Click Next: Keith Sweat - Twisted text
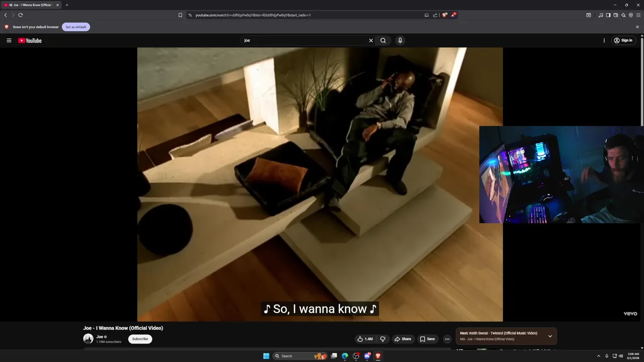The height and width of the screenshot is (362, 644). [x=499, y=333]
